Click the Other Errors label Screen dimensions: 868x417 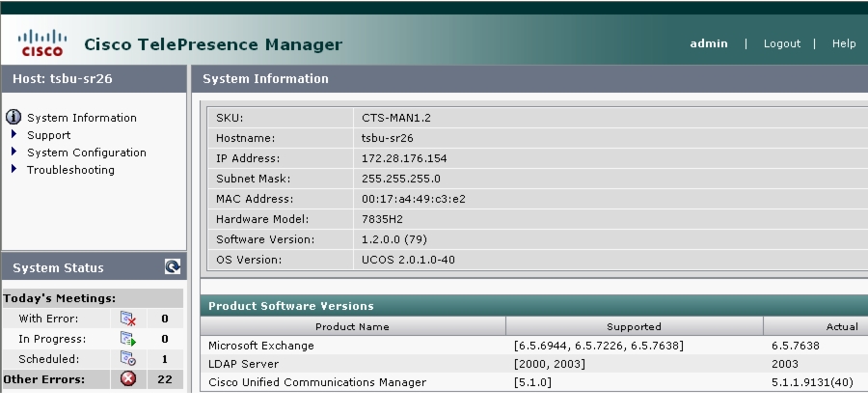(44, 379)
